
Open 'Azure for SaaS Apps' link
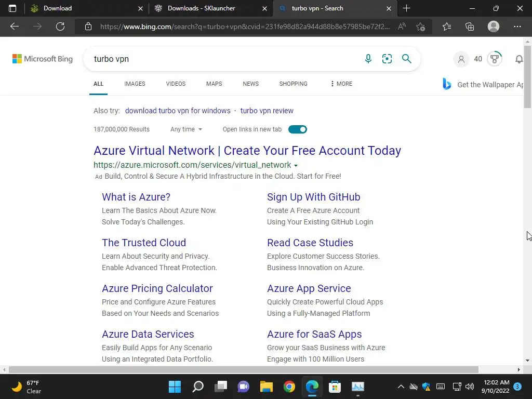[314, 334]
